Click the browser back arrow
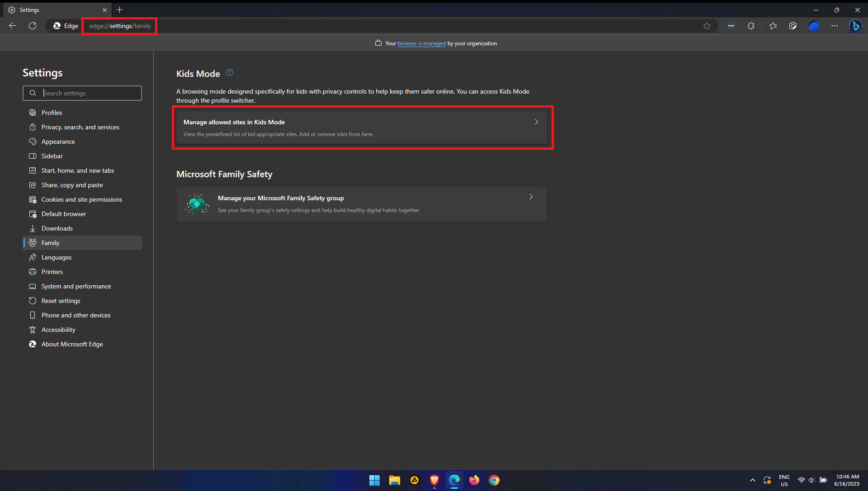 pyautogui.click(x=13, y=26)
